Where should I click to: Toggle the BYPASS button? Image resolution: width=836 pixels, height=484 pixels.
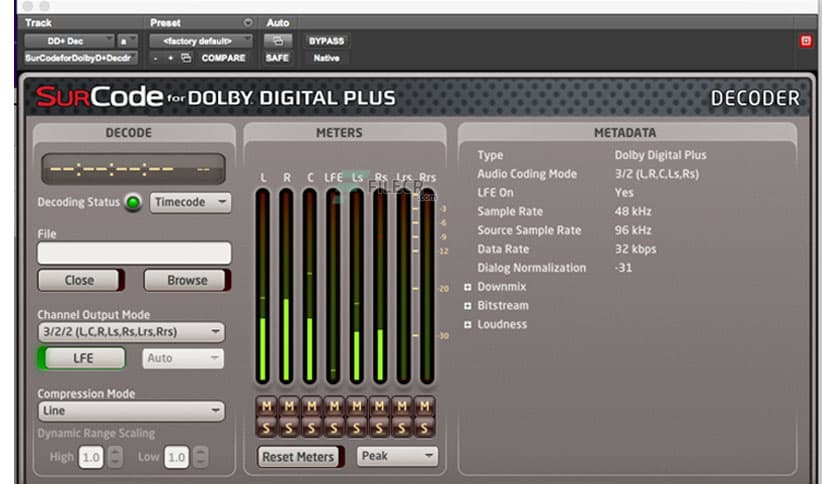point(326,41)
